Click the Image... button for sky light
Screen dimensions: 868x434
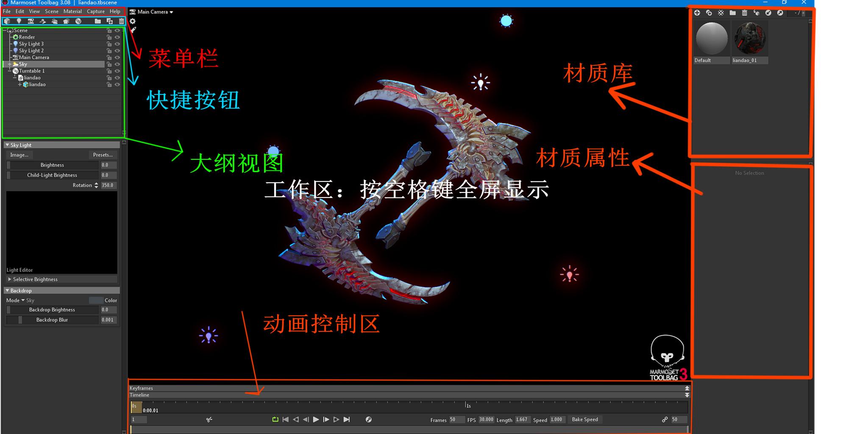(x=19, y=155)
